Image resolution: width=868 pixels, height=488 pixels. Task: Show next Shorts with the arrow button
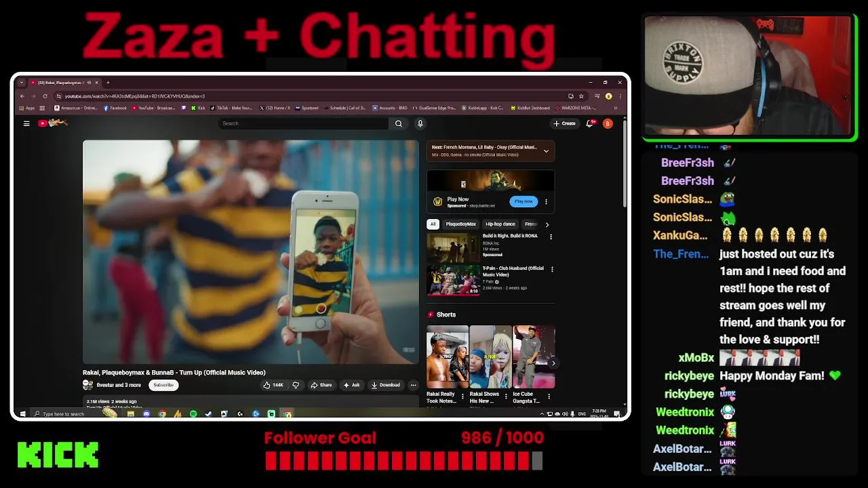pos(553,363)
